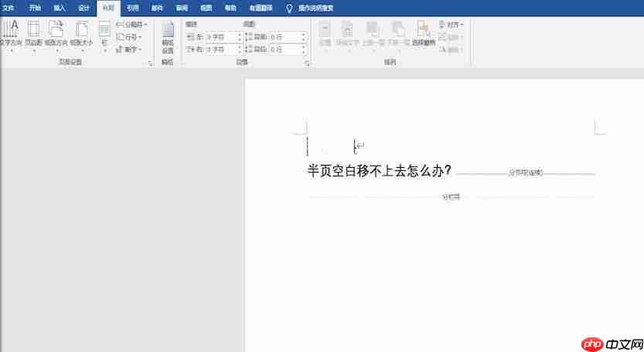644x352 pixels.
Task: Open the Manuscript Paper Settings (稿纸设置) tool
Action: coord(168,38)
